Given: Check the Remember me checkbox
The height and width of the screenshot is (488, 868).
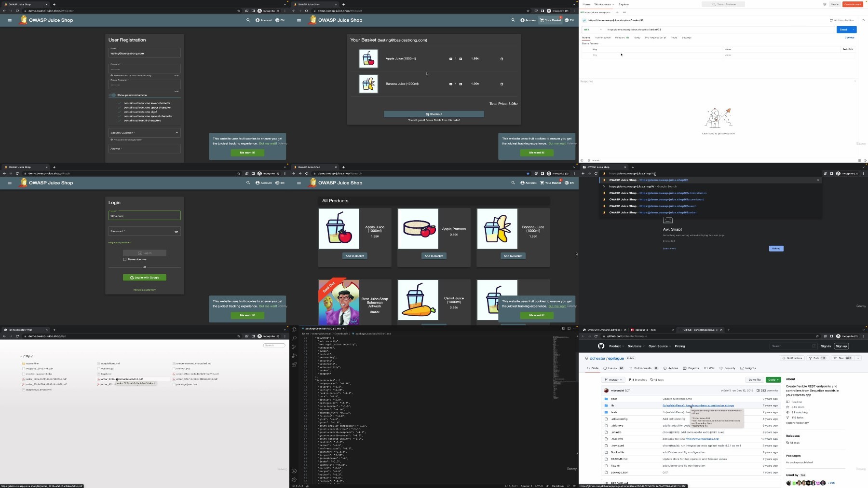Looking at the screenshot, I should point(124,259).
